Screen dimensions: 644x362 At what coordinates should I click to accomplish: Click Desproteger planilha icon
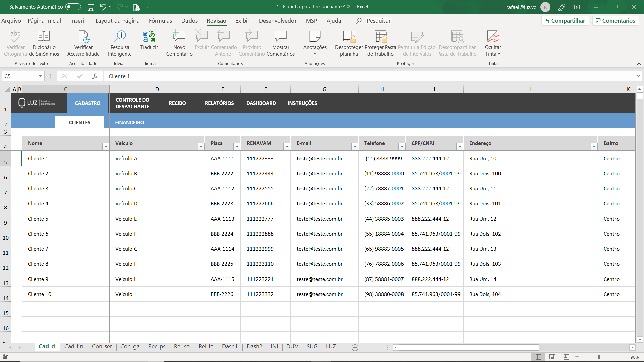point(349,36)
